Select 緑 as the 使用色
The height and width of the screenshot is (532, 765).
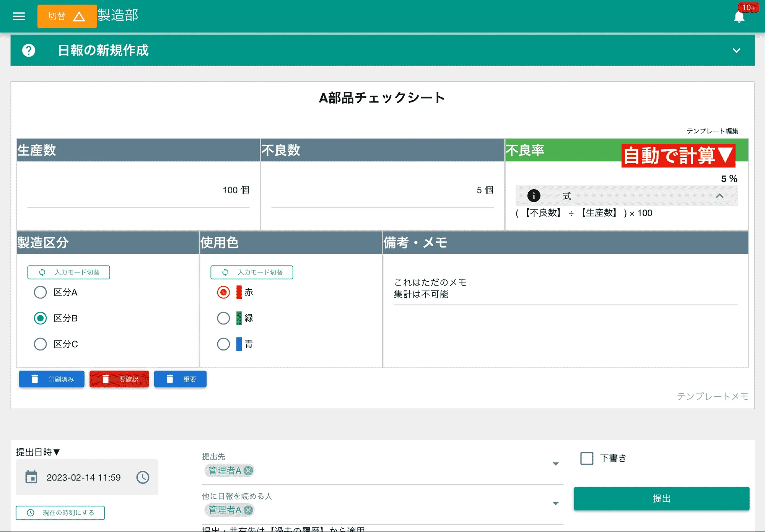223,318
